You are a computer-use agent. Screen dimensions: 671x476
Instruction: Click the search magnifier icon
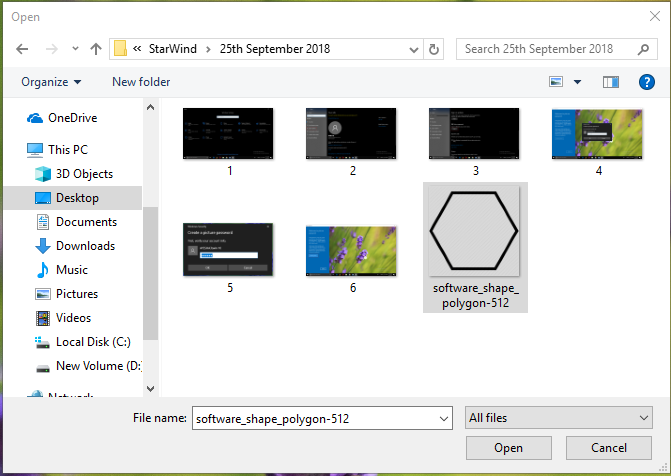[641, 49]
